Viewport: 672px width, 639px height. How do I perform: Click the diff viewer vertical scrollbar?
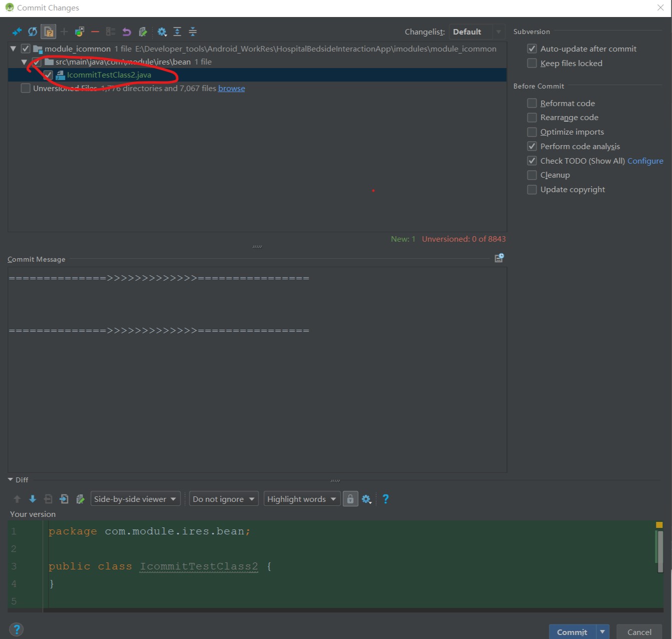[x=660, y=551]
